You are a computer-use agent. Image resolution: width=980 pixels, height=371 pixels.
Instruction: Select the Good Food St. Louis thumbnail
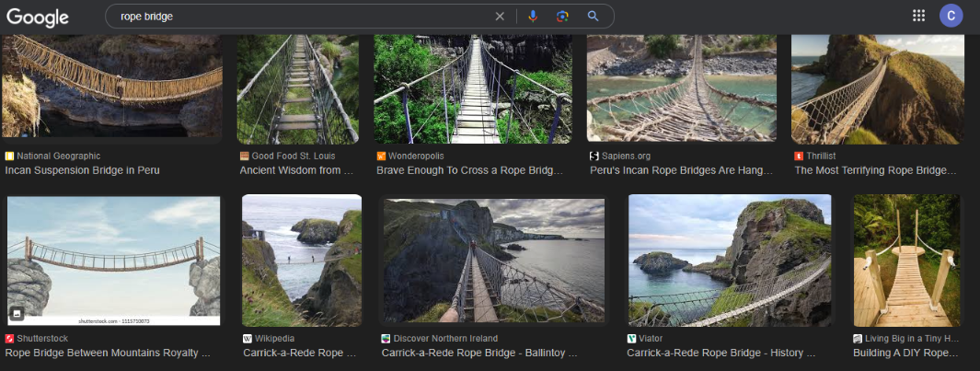pyautogui.click(x=297, y=89)
